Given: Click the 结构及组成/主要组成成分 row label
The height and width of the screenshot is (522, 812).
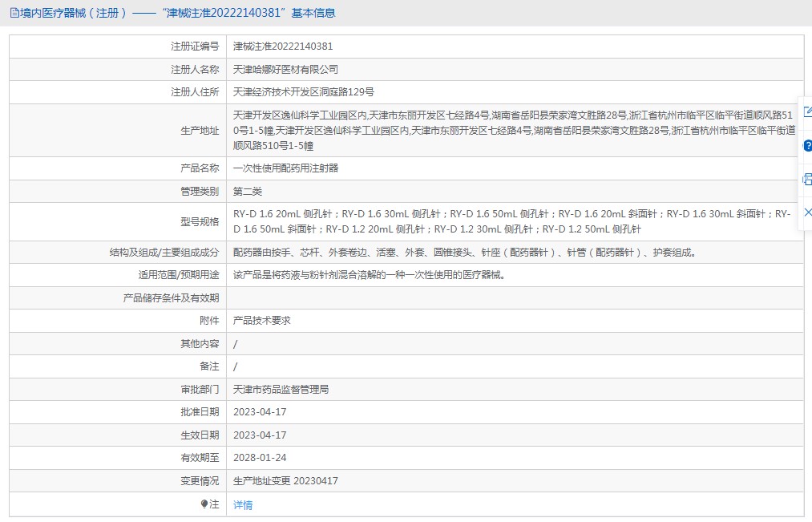Looking at the screenshot, I should pyautogui.click(x=164, y=253).
